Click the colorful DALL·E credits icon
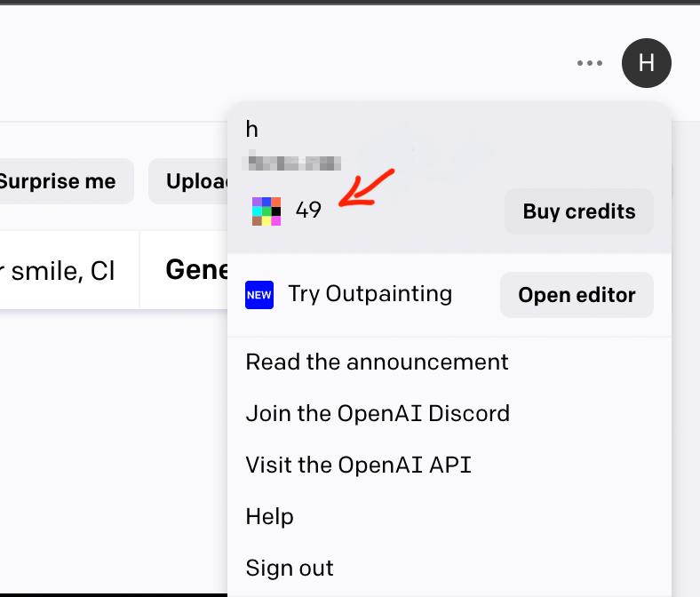The image size is (700, 597). [x=266, y=211]
